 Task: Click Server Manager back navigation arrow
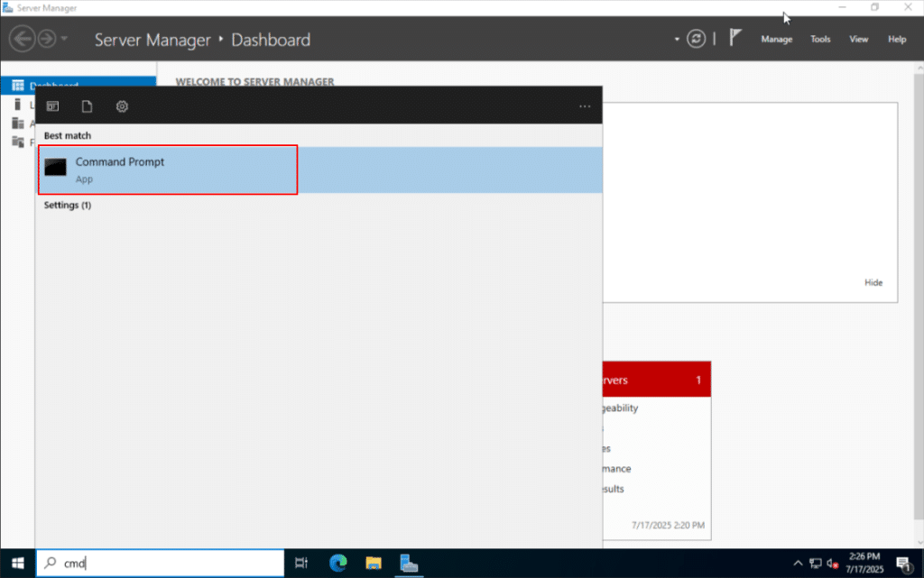tap(22, 40)
